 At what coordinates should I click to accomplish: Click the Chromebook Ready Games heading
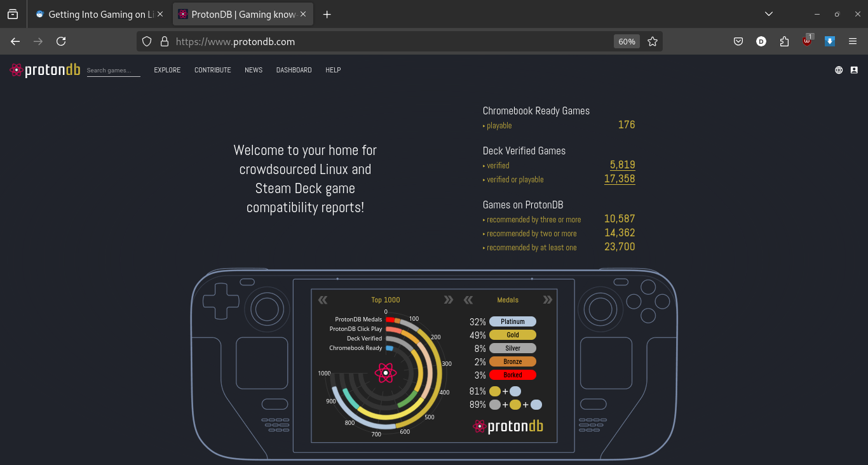(536, 111)
